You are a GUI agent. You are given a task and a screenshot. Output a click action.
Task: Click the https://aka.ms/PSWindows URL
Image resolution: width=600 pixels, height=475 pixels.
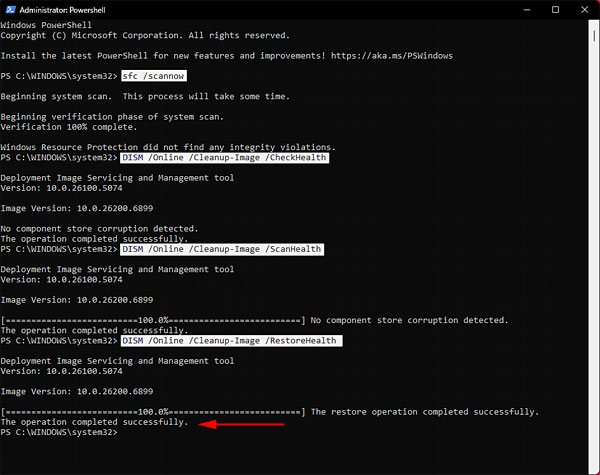[392, 55]
